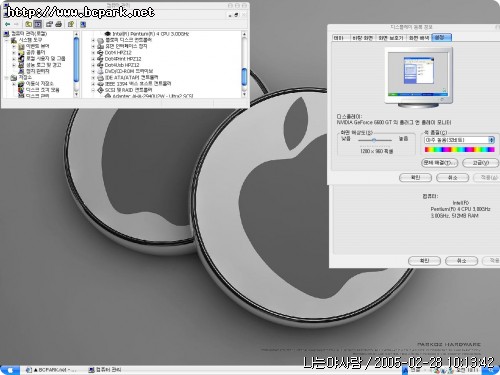Click the left console tree vertical scrollbar thumb

[76, 59]
